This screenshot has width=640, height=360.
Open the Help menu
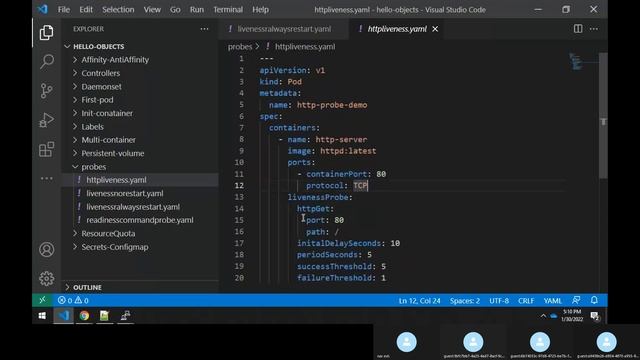pyautogui.click(x=260, y=9)
